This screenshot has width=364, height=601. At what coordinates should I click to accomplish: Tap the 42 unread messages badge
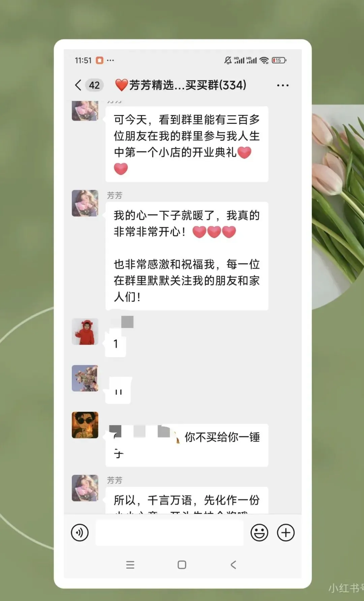[x=94, y=85]
